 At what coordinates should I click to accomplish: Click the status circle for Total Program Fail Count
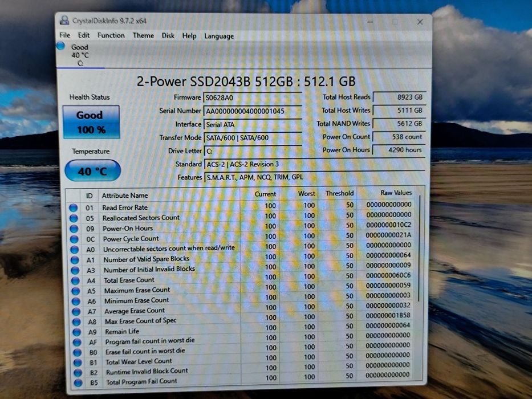coord(78,382)
